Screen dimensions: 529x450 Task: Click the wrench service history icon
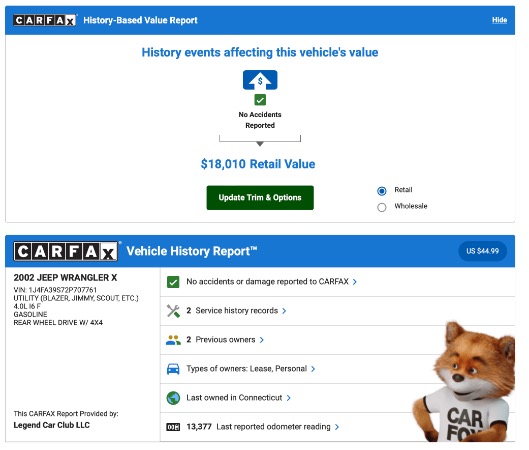[173, 311]
